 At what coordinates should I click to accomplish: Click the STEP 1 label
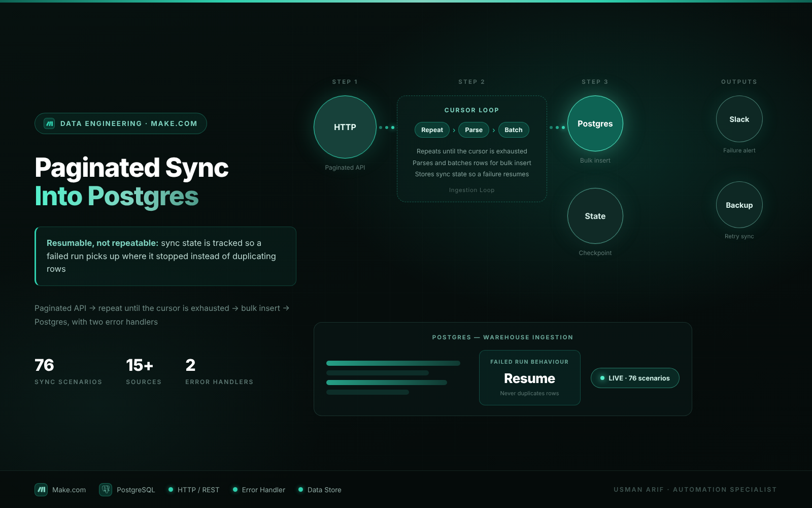click(x=345, y=82)
